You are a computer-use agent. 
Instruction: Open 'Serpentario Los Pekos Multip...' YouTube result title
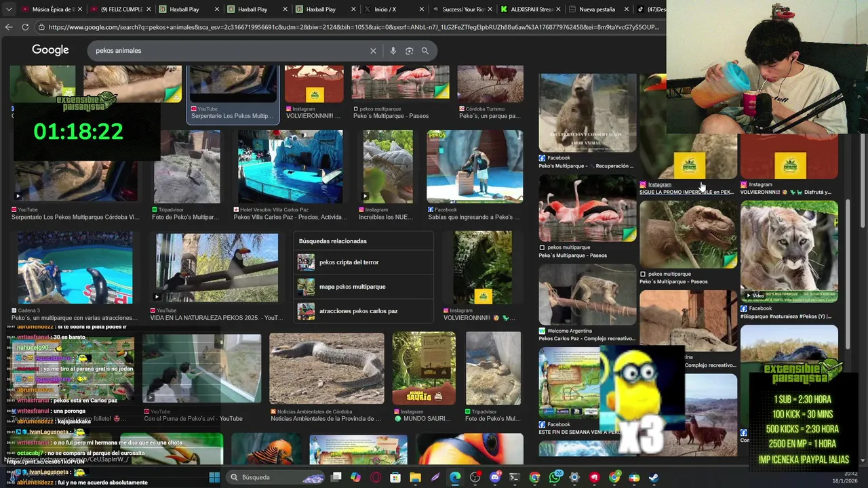coord(232,116)
